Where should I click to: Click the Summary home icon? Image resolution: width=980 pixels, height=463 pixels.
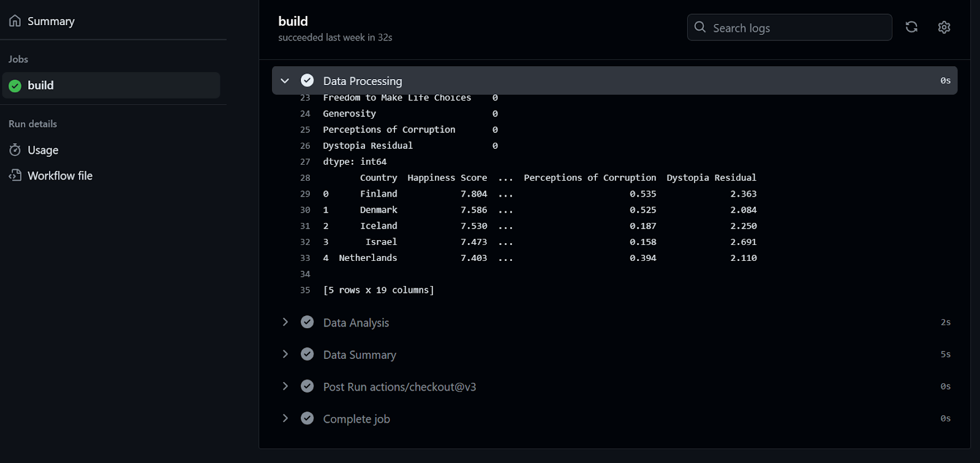[x=15, y=21]
